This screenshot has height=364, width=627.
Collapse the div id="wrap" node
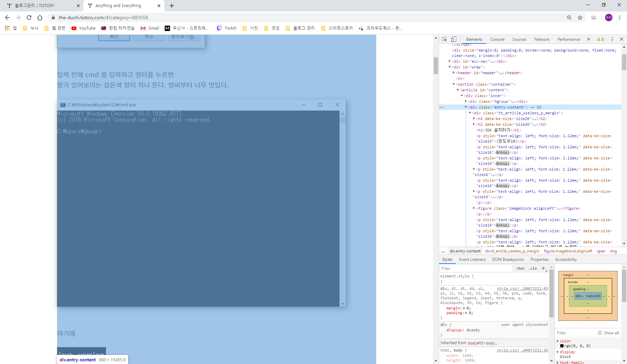(450, 67)
